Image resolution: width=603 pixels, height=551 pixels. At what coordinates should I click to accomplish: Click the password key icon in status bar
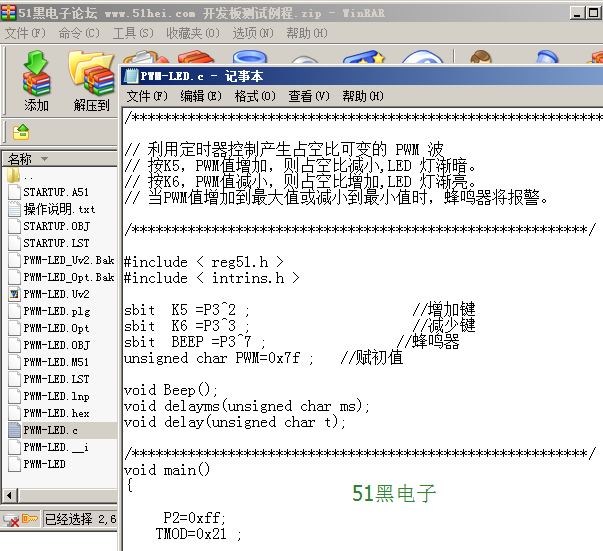pos(30,519)
